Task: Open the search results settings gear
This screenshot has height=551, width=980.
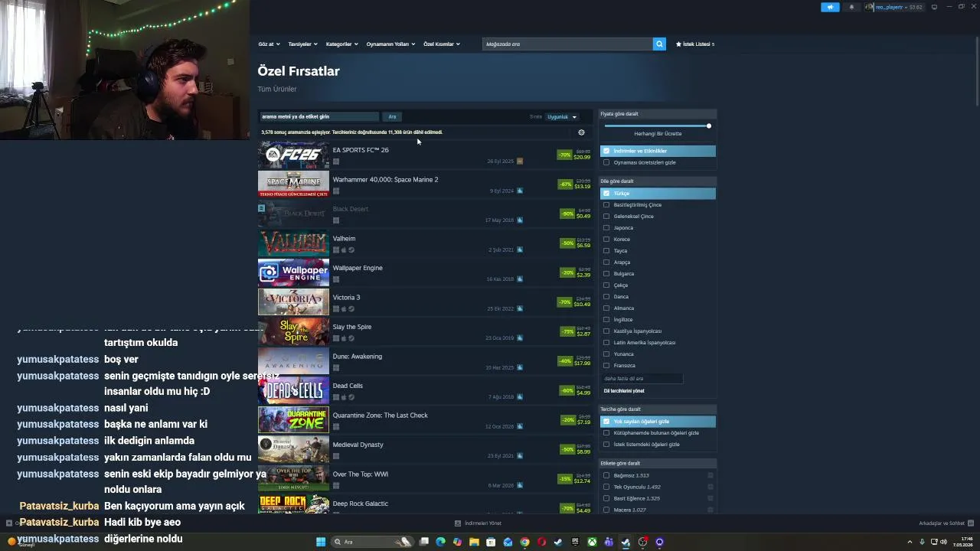Action: 581,132
